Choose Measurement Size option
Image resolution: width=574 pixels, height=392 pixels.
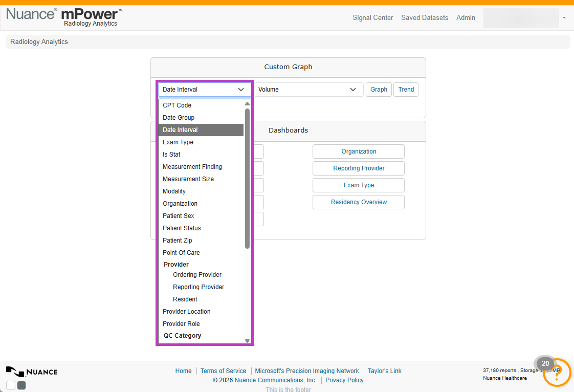(201, 179)
